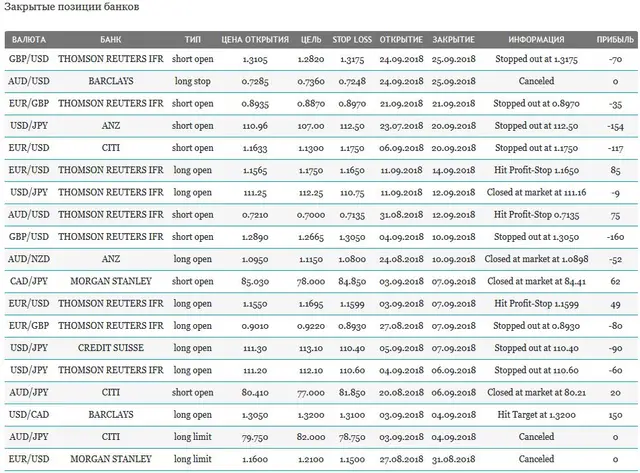Click the ИНФОРМАЦИЯ column header
The height and width of the screenshot is (473, 640).
[x=536, y=40]
